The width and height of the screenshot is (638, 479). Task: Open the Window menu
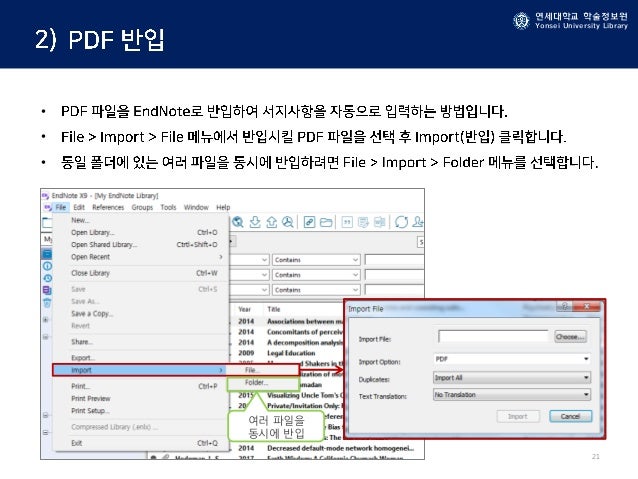(x=196, y=207)
